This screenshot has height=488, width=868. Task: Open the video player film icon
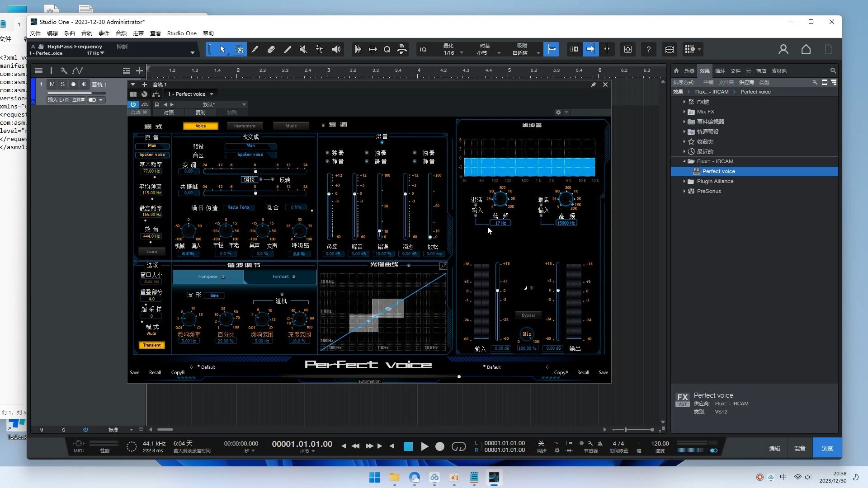click(670, 50)
